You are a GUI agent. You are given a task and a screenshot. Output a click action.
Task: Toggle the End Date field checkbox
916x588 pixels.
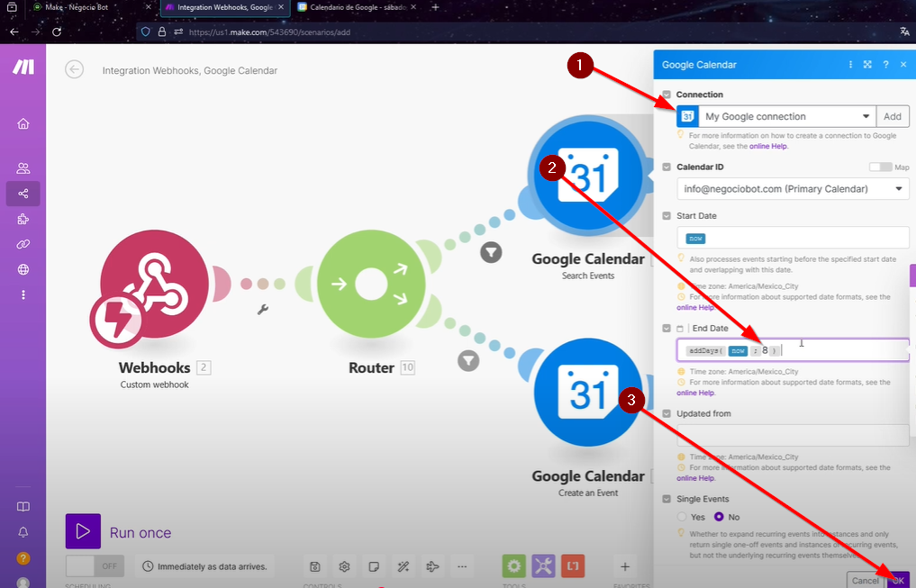click(667, 328)
